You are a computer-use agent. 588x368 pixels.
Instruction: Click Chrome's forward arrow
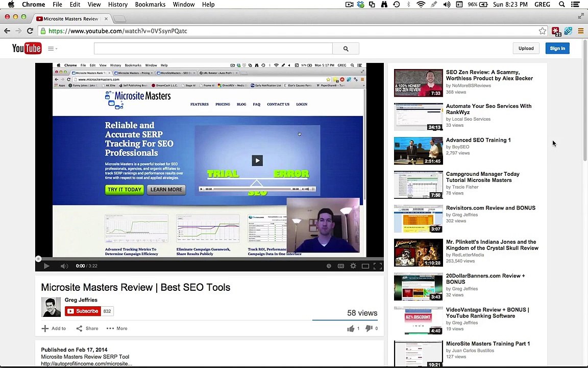[18, 31]
